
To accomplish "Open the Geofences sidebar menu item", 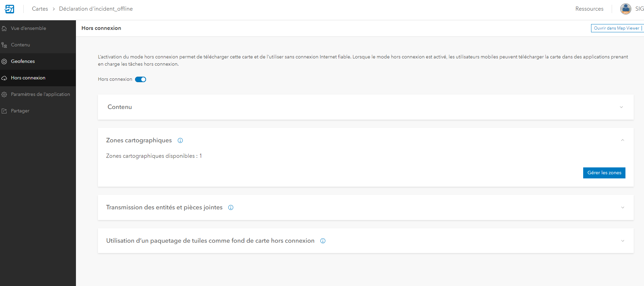I will click(x=23, y=62).
